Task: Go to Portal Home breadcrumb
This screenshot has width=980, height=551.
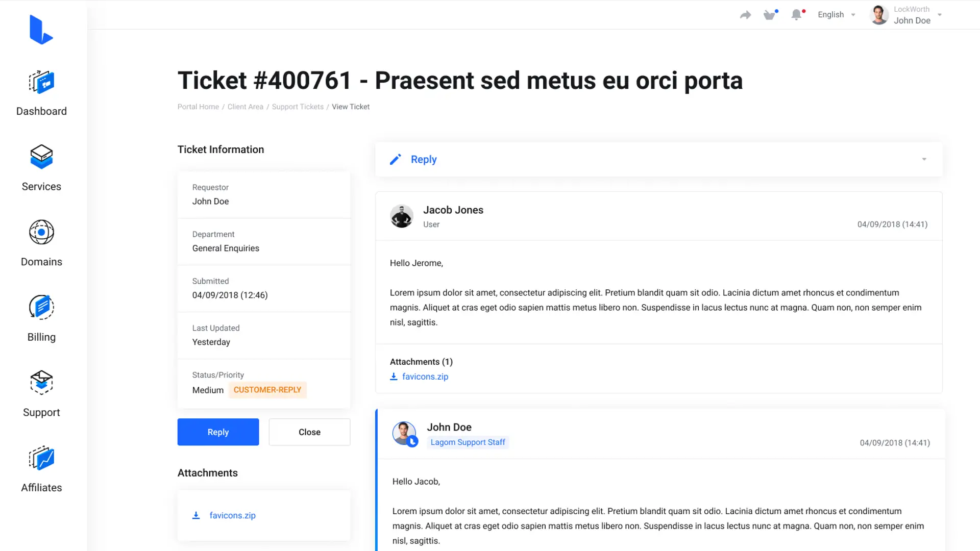Action: 198,107
